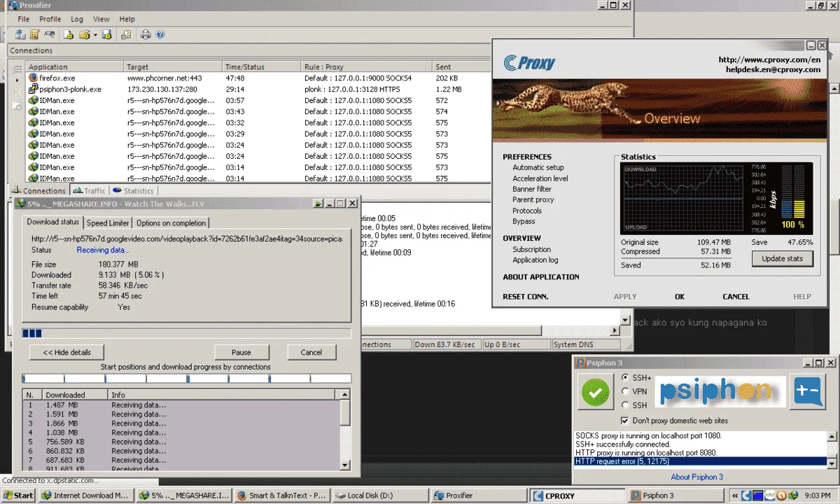
Task: Click the globe IDM icon in system tray
Action: tap(793, 495)
